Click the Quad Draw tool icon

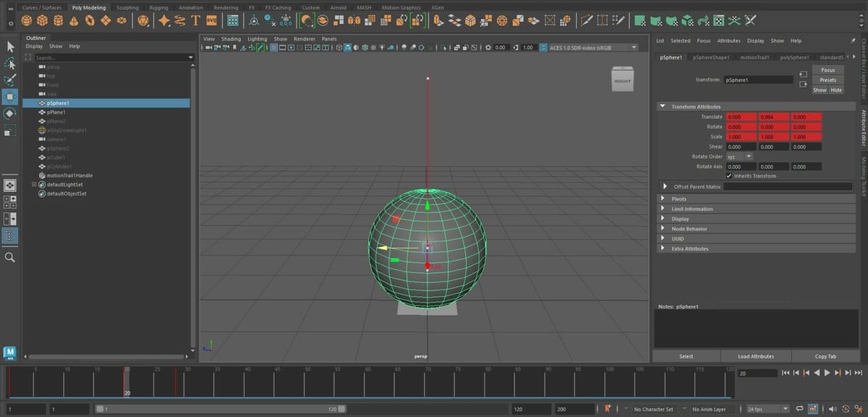[618, 21]
